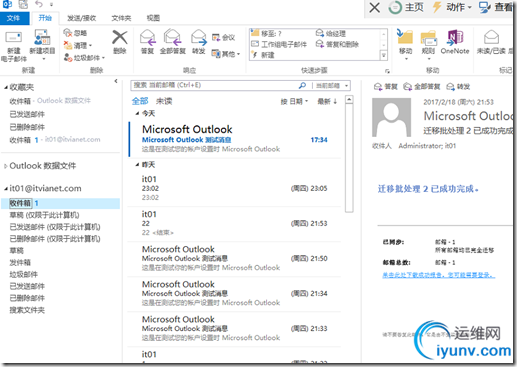Click the sender avatar picture
This screenshot has height=367, width=517.
[x=391, y=117]
